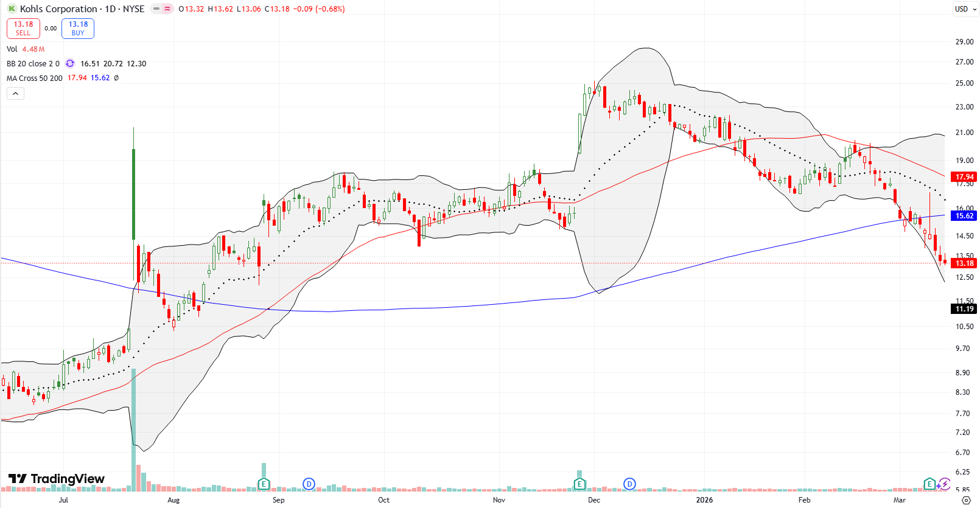
Task: Click the Oct label on time axis
Action: click(x=383, y=500)
